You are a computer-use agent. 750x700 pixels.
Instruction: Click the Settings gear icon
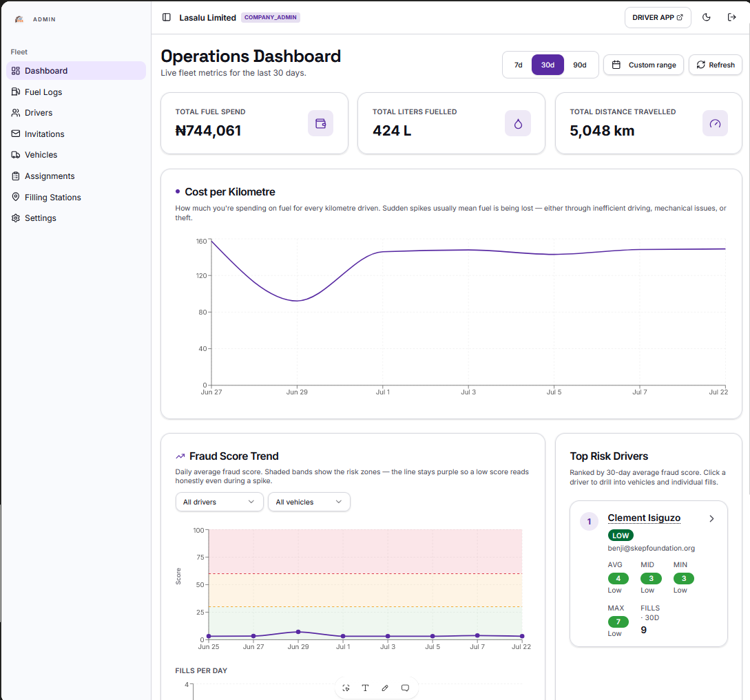point(16,218)
